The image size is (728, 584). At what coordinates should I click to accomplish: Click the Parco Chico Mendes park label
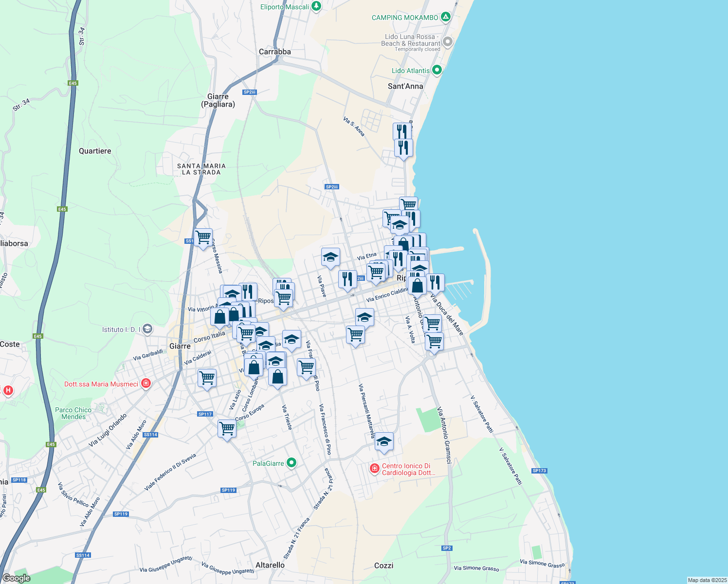[x=73, y=413]
